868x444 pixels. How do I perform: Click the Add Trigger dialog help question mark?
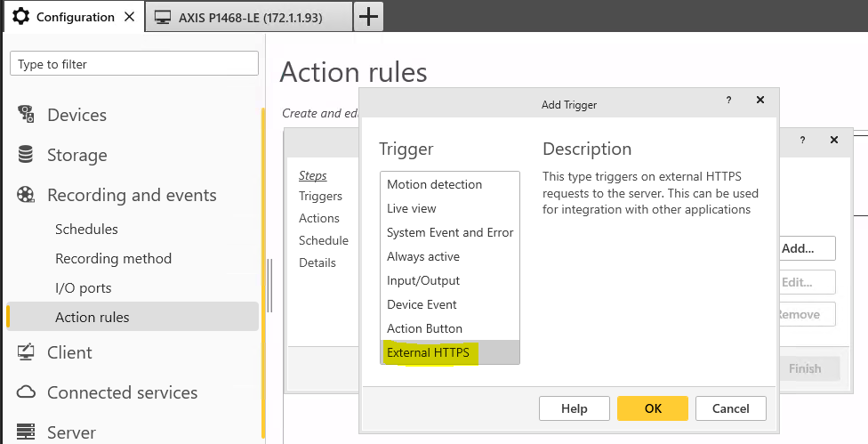728,101
